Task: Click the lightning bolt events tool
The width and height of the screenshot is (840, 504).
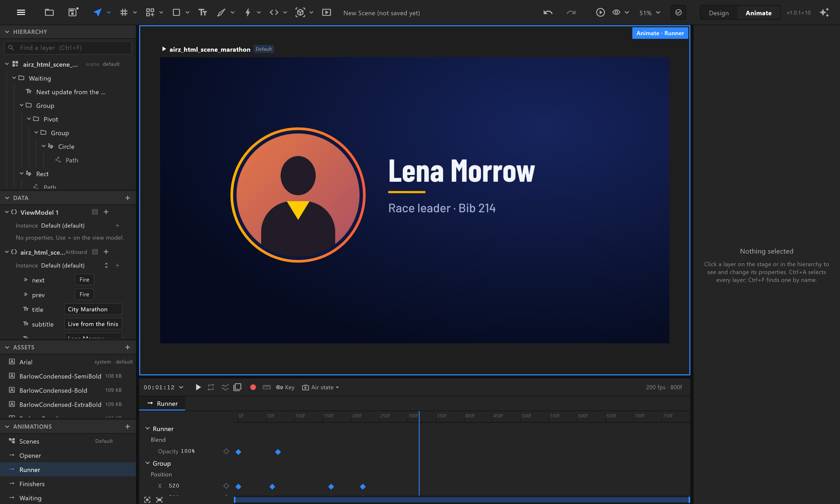Action: point(248,13)
